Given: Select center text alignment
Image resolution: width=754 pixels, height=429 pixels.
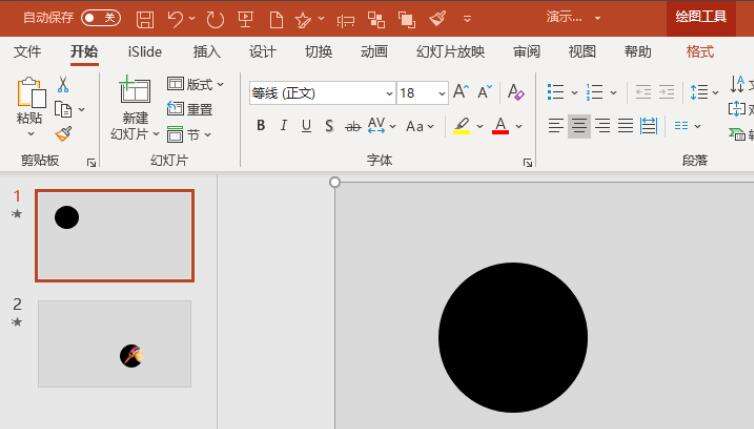Looking at the screenshot, I should [579, 126].
